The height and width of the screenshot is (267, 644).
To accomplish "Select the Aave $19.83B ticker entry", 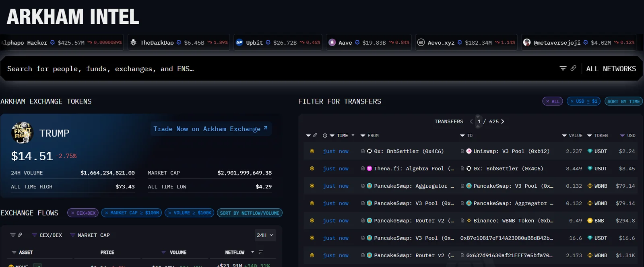I will pos(369,42).
